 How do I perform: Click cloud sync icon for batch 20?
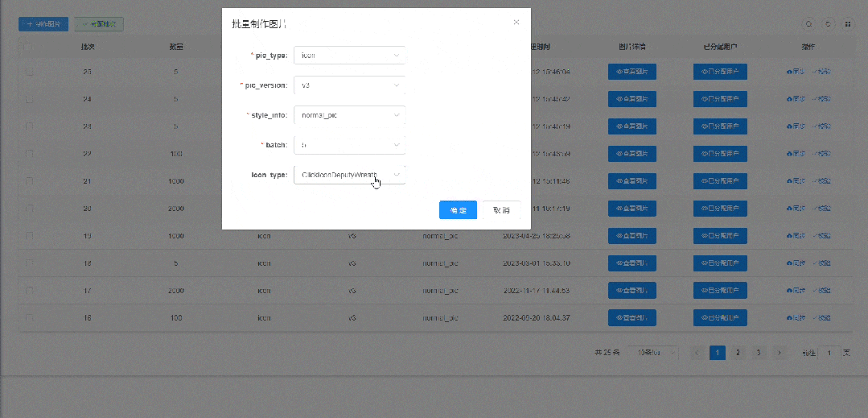pyautogui.click(x=796, y=209)
